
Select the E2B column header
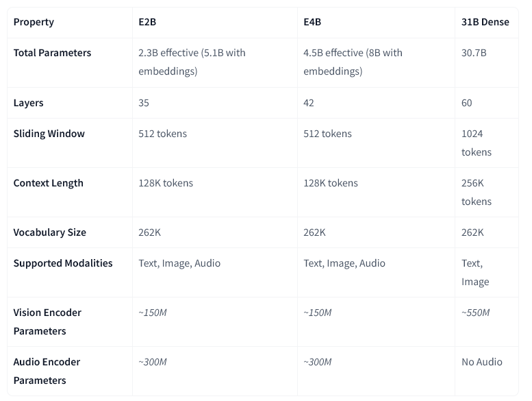(148, 22)
